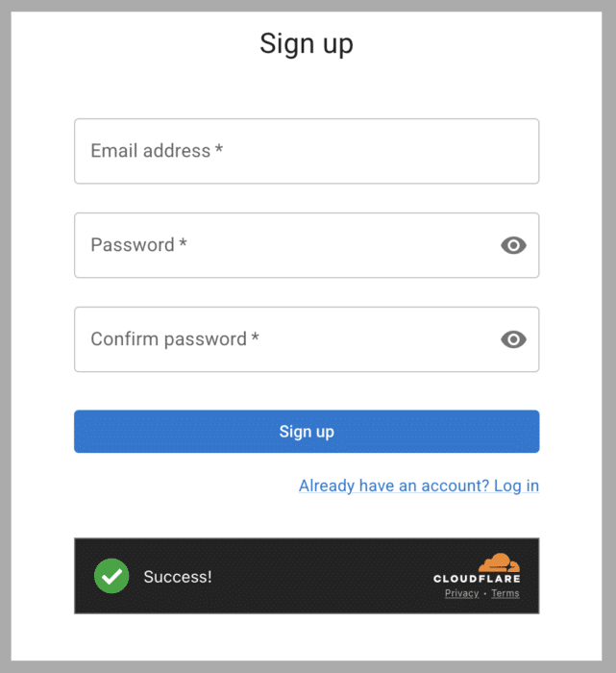616x673 pixels.
Task: Click the CLOUDFLARE wordmark text
Action: (x=477, y=579)
